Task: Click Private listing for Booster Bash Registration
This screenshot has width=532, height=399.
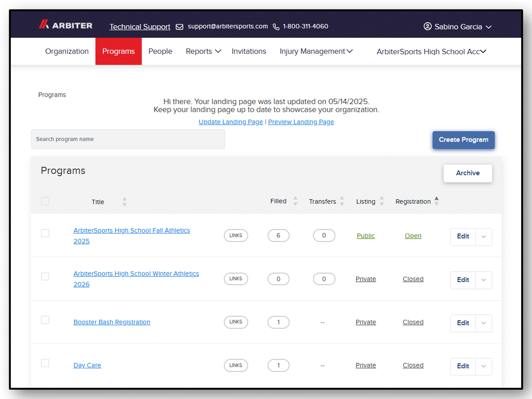Action: point(366,322)
